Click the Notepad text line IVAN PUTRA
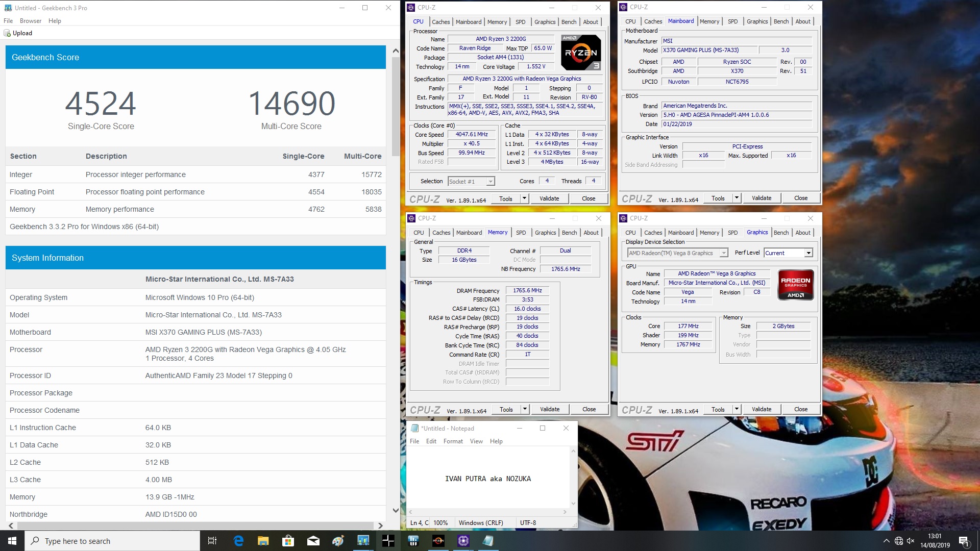Screen dimensions: 980x551 click(488, 479)
